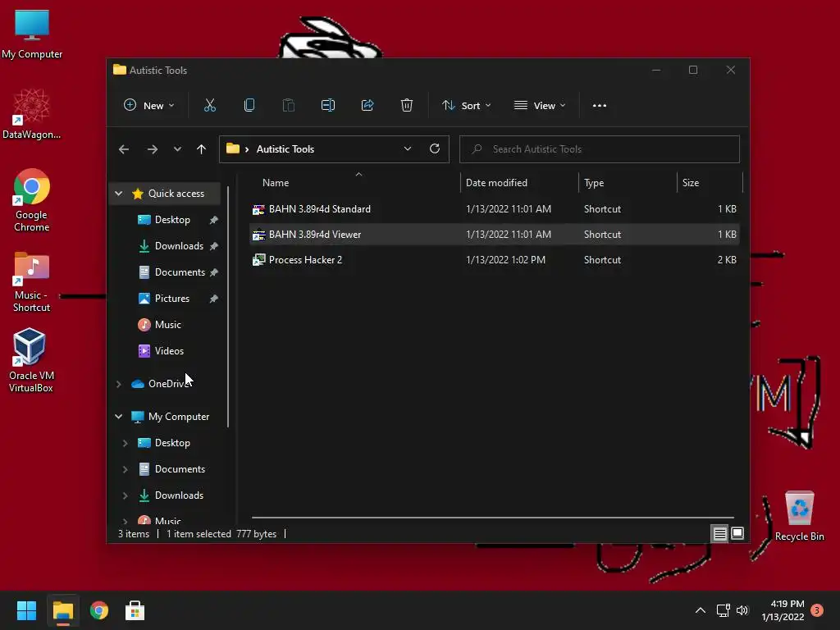Unpin Documents from Quick access
840x630 pixels.
tap(214, 272)
